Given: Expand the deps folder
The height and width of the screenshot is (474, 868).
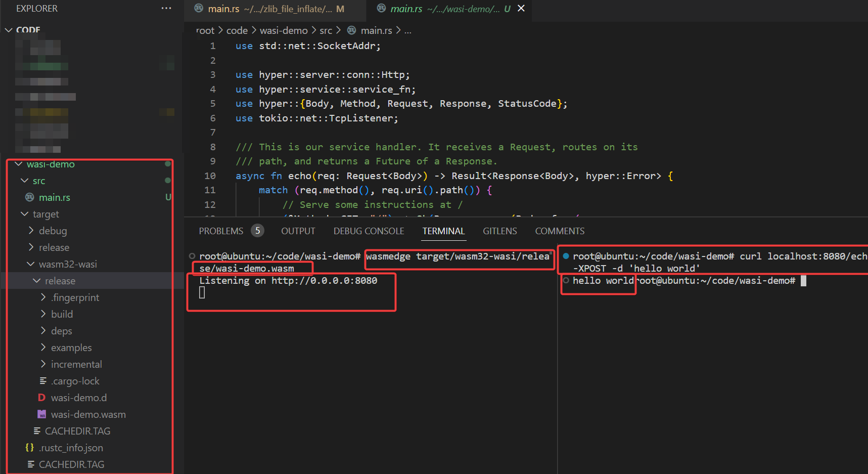Looking at the screenshot, I should (x=43, y=331).
